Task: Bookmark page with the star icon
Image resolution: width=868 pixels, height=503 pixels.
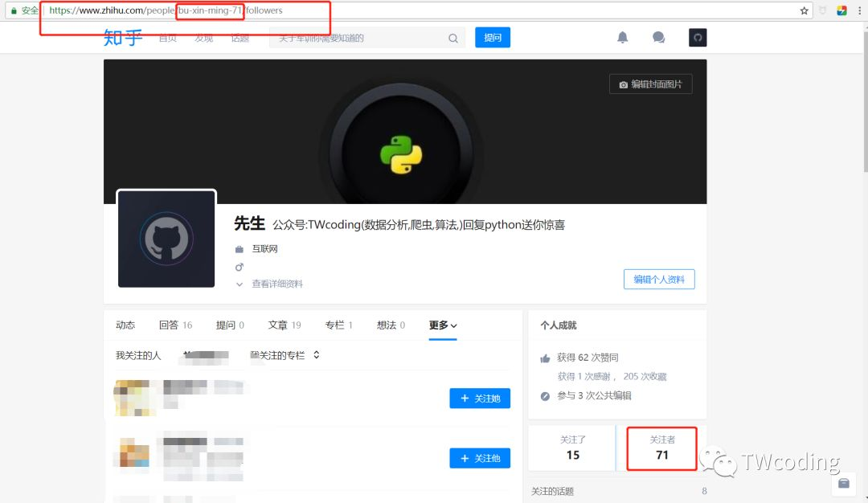Action: [805, 10]
